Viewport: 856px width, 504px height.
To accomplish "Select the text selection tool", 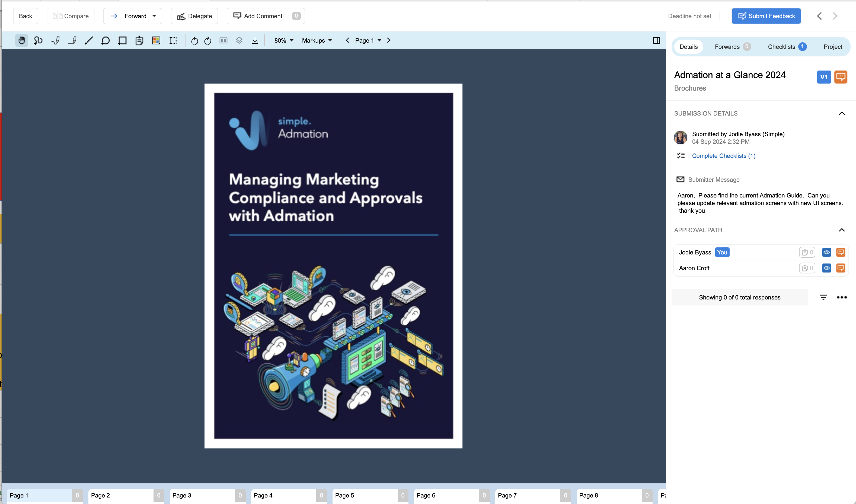I will 173,40.
